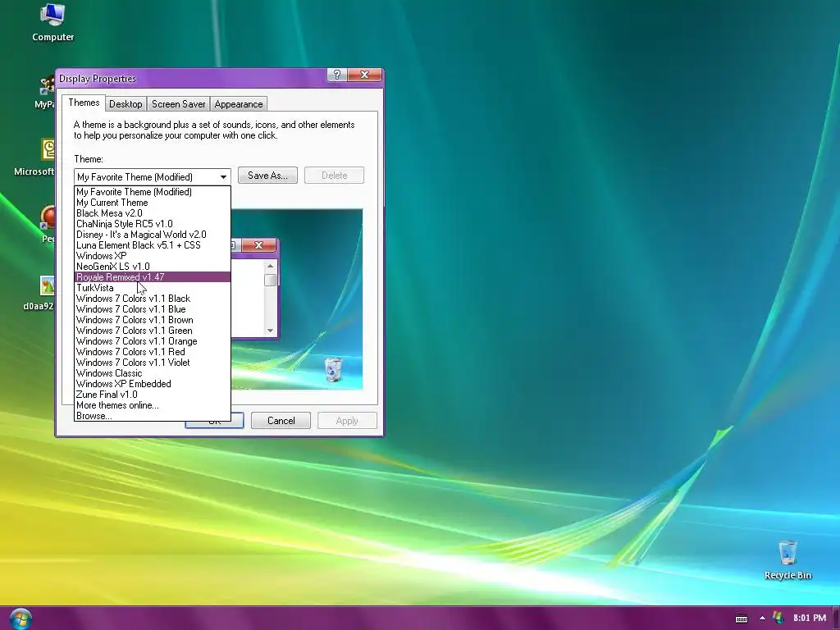Switch to the Screen Saver tab
The height and width of the screenshot is (630, 840).
pos(178,104)
